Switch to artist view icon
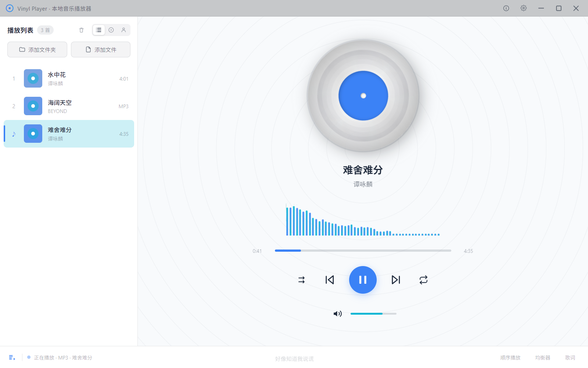 point(123,30)
